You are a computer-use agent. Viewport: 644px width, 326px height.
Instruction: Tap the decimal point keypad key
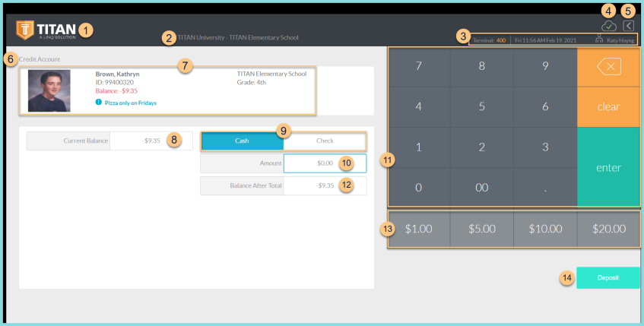545,187
